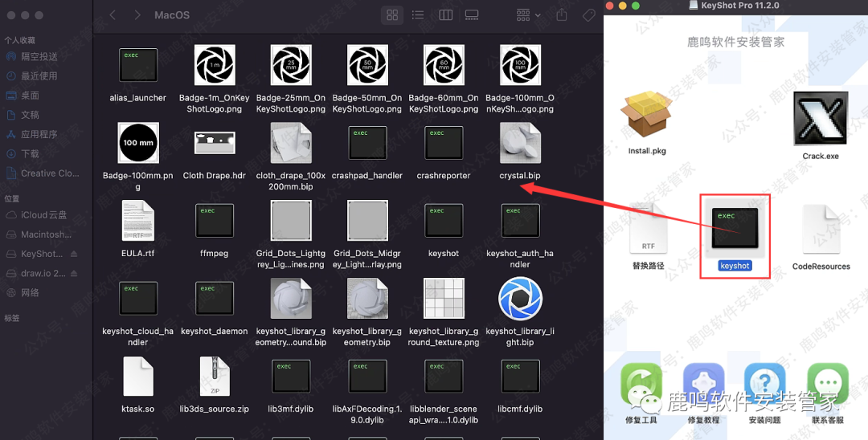Screen dimensions: 868x440
Task: Select iCloud云盘 in the sidebar
Action: (45, 215)
